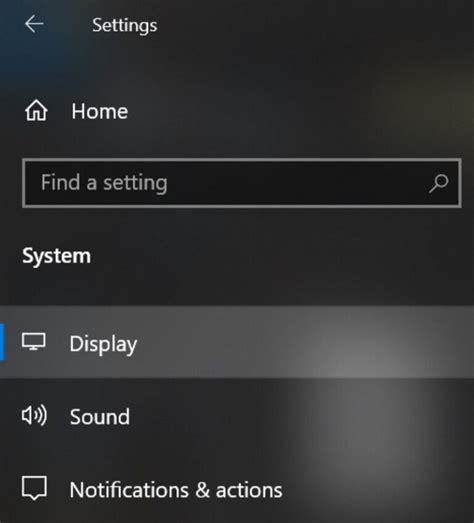The width and height of the screenshot is (474, 523).
Task: Select the Display menu entry
Action: pos(237,342)
